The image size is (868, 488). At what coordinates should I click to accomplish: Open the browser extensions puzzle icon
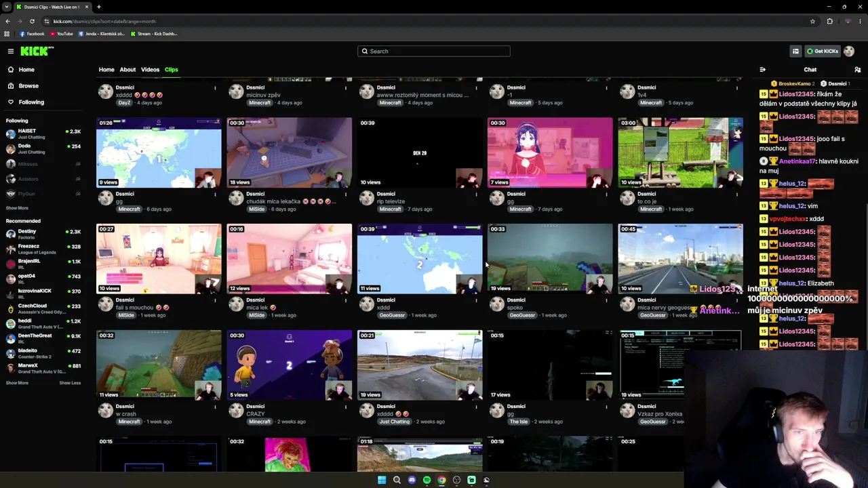pyautogui.click(x=829, y=21)
